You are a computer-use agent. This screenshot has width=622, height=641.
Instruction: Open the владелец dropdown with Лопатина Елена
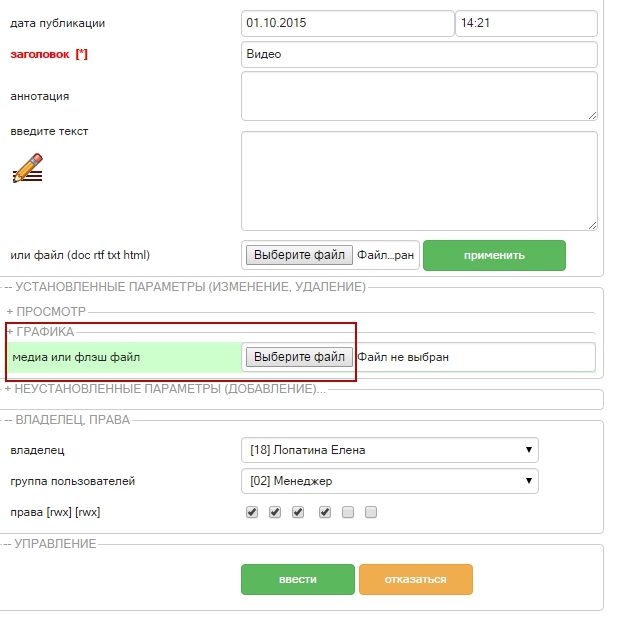click(x=390, y=450)
